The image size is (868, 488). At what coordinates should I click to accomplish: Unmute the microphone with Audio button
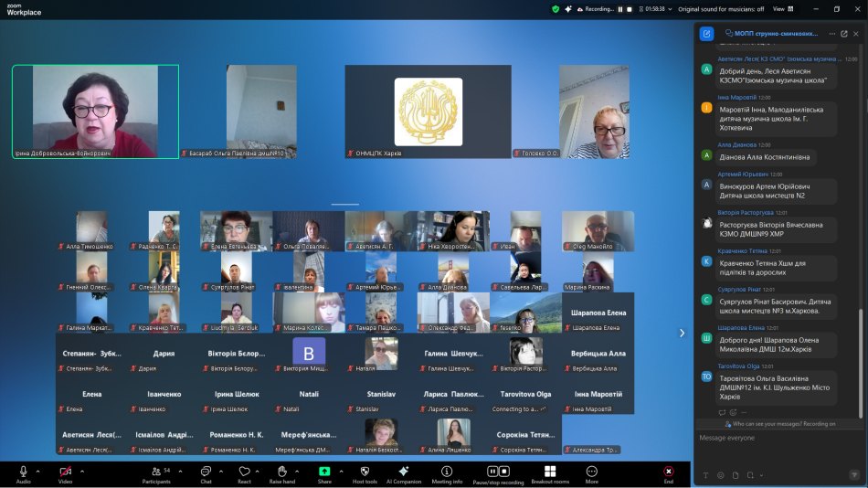coord(23,471)
